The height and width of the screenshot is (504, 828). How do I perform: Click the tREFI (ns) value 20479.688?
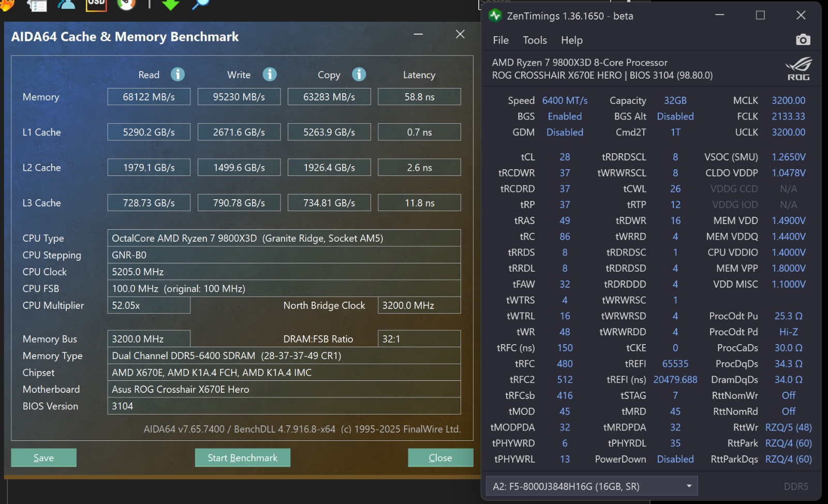675,380
